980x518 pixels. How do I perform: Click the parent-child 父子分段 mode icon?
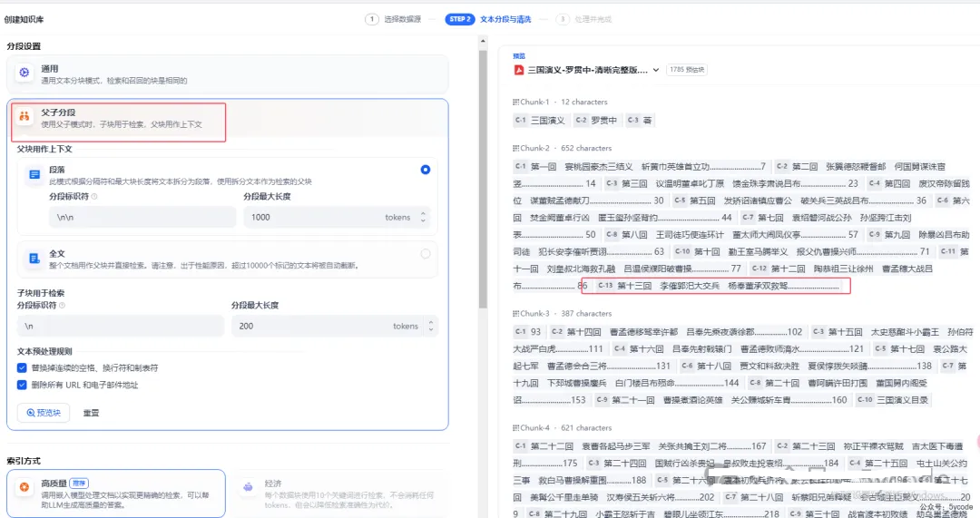[24, 116]
